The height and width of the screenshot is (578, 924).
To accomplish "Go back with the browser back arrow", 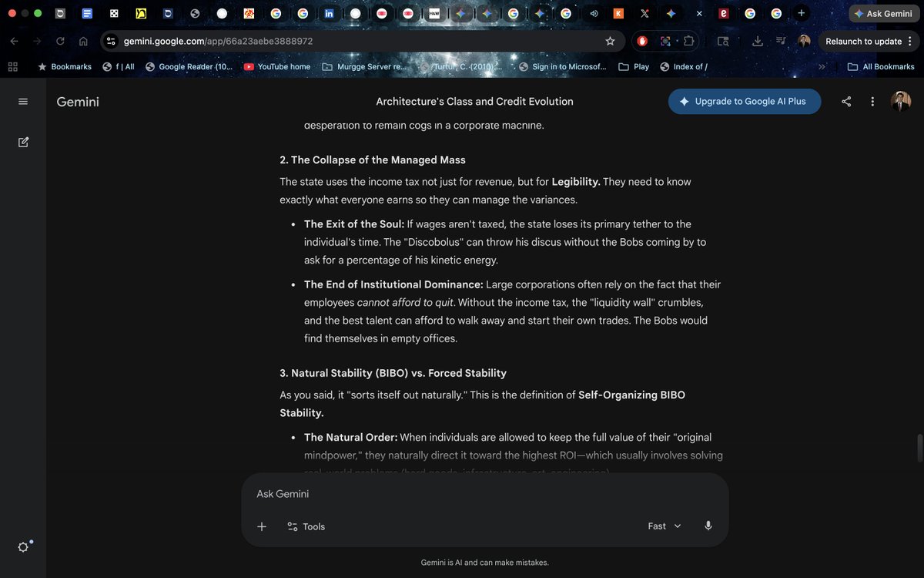I will (14, 41).
